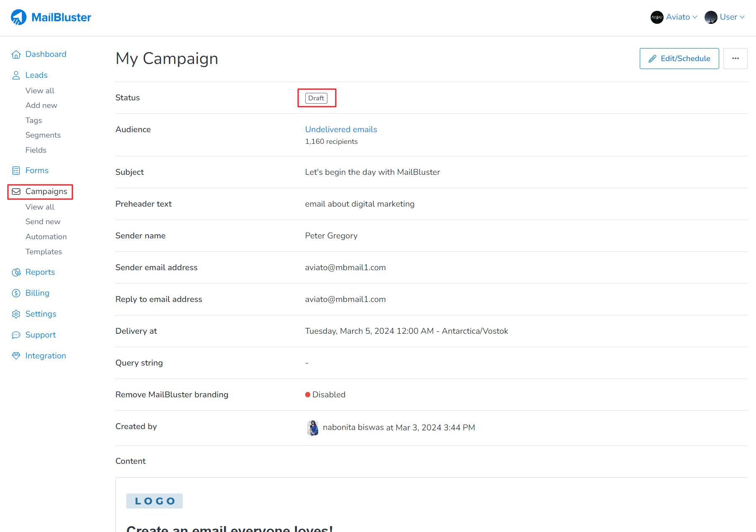
Task: Select Campaigns in the sidebar
Action: (x=46, y=192)
